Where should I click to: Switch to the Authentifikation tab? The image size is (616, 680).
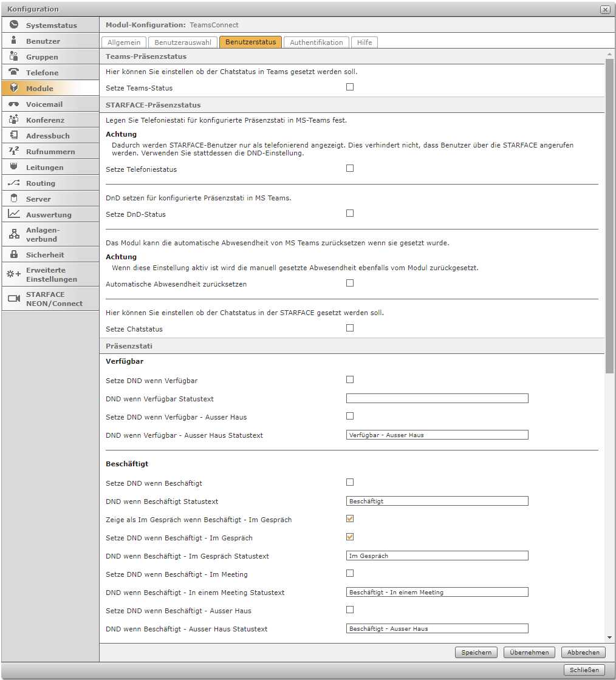(x=316, y=42)
